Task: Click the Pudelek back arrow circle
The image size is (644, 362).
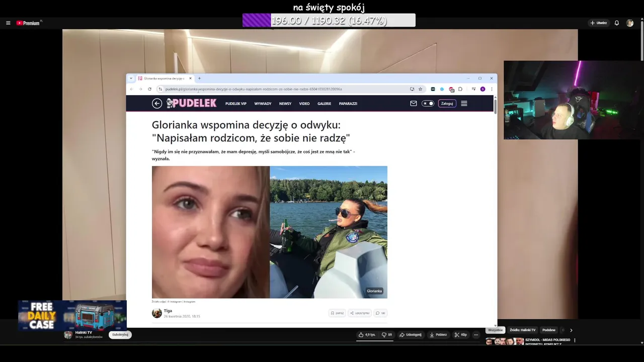Action: point(157,104)
